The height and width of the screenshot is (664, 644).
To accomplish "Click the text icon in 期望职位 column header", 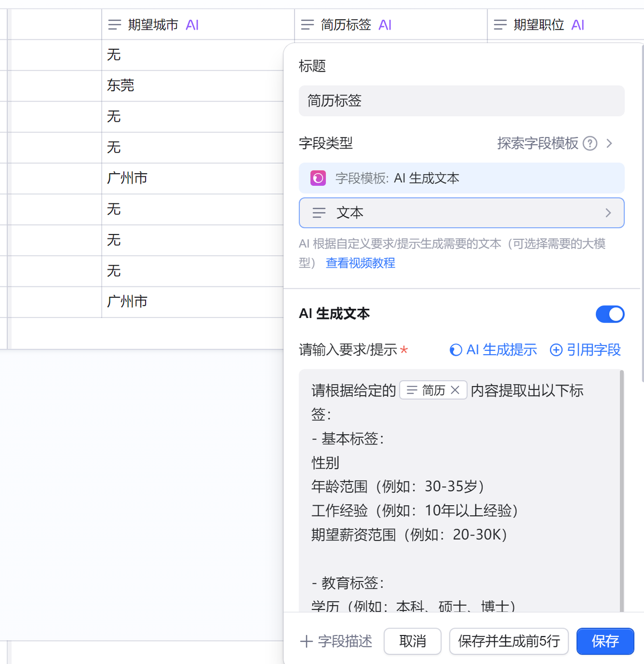I will [500, 25].
